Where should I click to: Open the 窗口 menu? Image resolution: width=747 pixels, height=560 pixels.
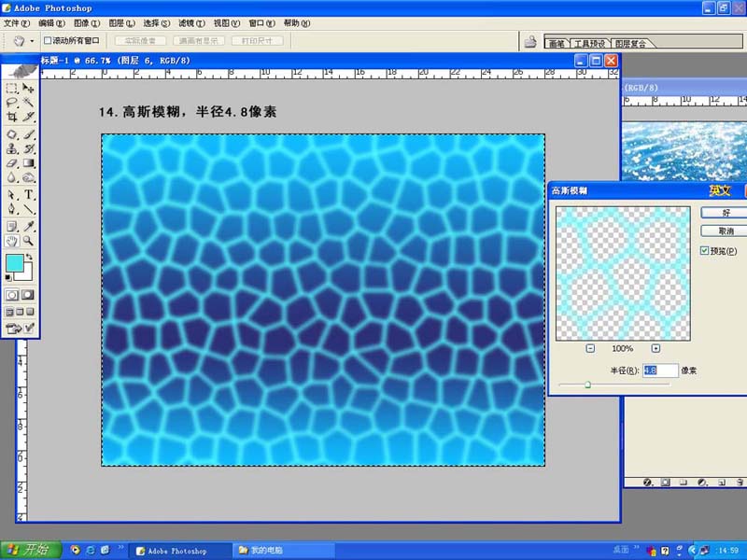coord(262,22)
